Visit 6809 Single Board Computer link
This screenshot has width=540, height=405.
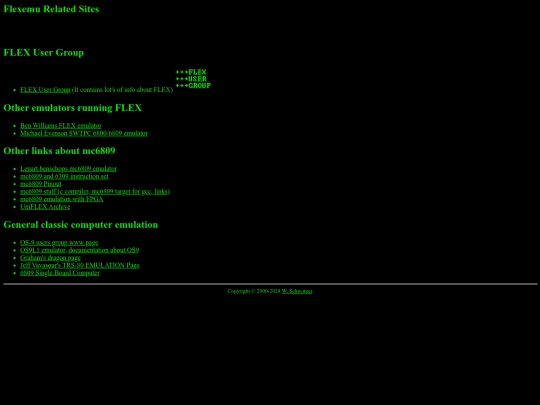(x=60, y=273)
